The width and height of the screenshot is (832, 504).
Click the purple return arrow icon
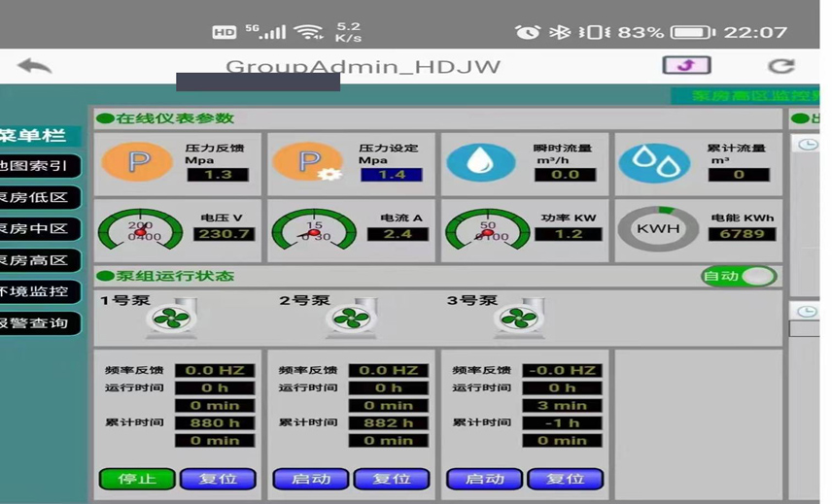tap(686, 65)
